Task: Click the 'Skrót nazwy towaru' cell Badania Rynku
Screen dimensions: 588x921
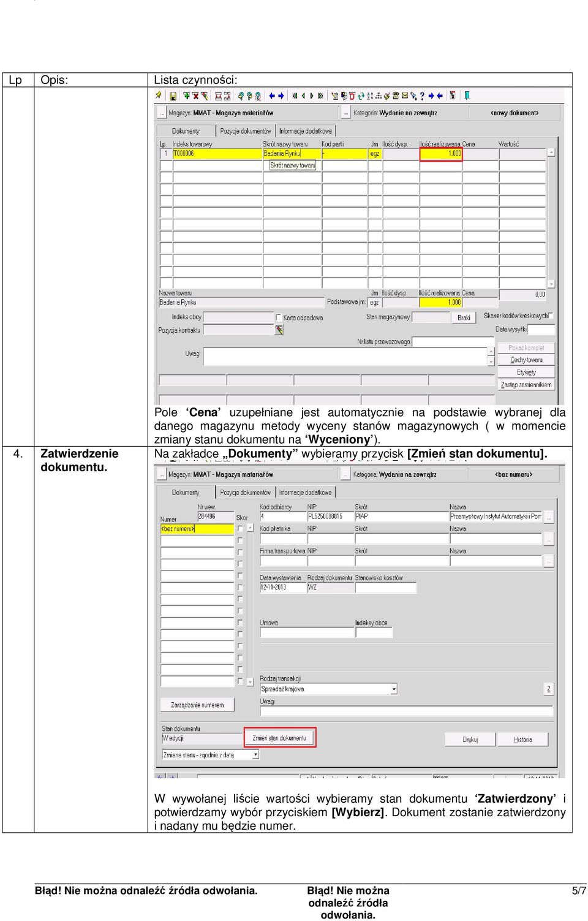Action: pos(292,154)
